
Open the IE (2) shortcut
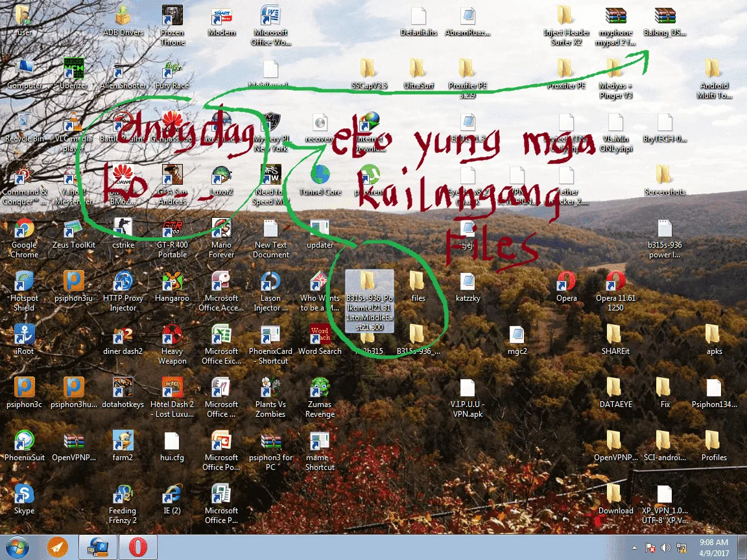(172, 499)
